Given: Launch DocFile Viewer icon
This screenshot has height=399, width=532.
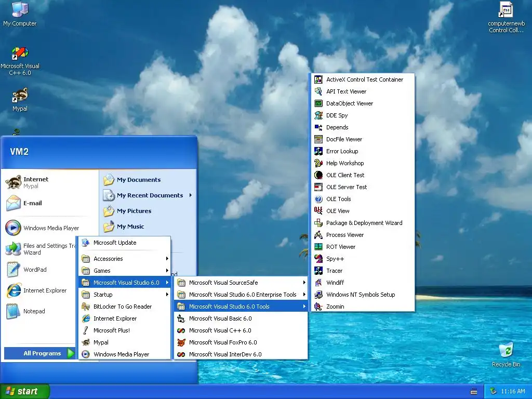Looking at the screenshot, I should point(318,139).
